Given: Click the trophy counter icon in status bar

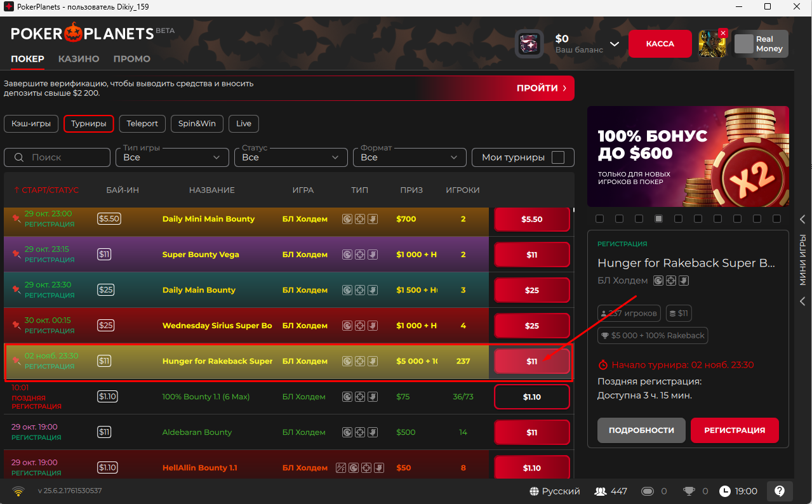Looking at the screenshot, I should coord(691,491).
